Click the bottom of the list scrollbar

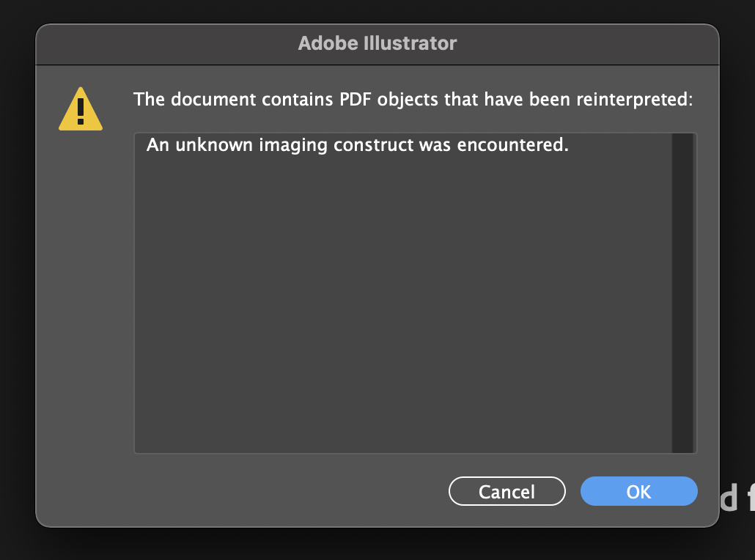coord(682,443)
